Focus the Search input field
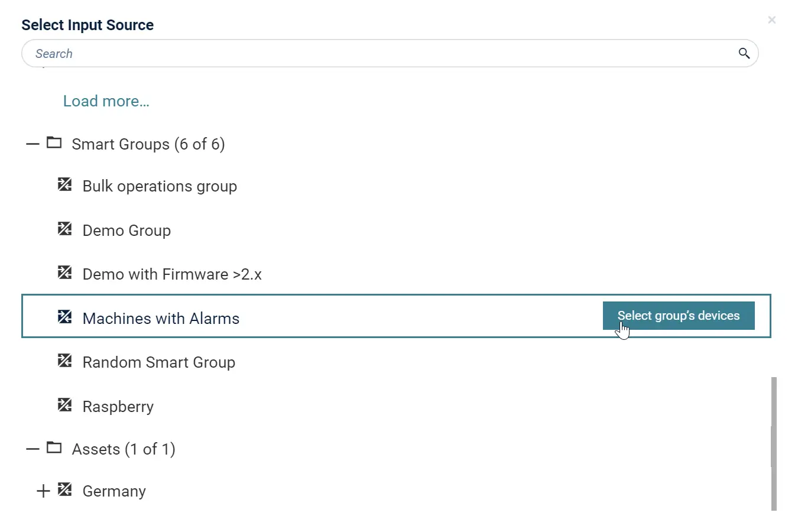The width and height of the screenshot is (798, 532). pos(378,54)
